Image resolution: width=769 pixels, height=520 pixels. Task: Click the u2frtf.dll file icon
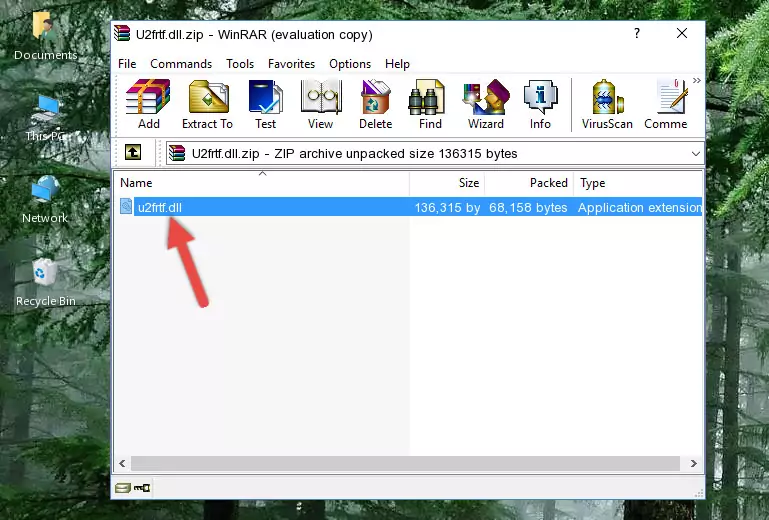tap(126, 207)
